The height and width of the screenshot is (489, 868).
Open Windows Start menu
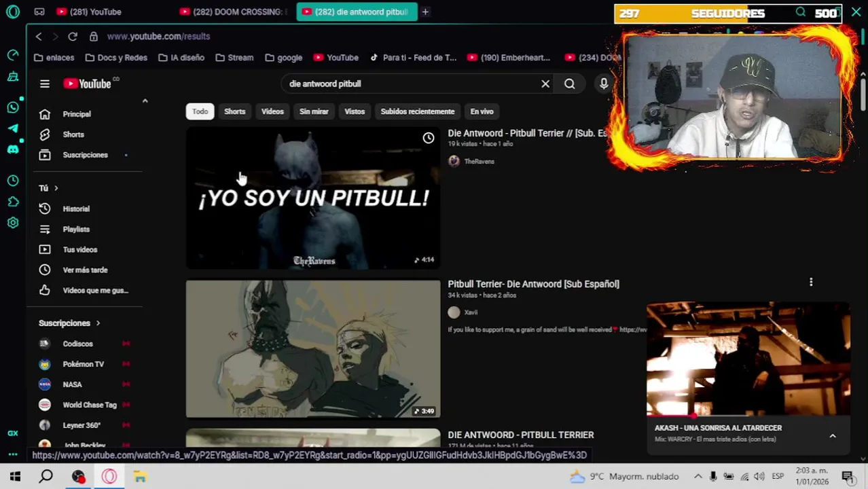click(15, 477)
